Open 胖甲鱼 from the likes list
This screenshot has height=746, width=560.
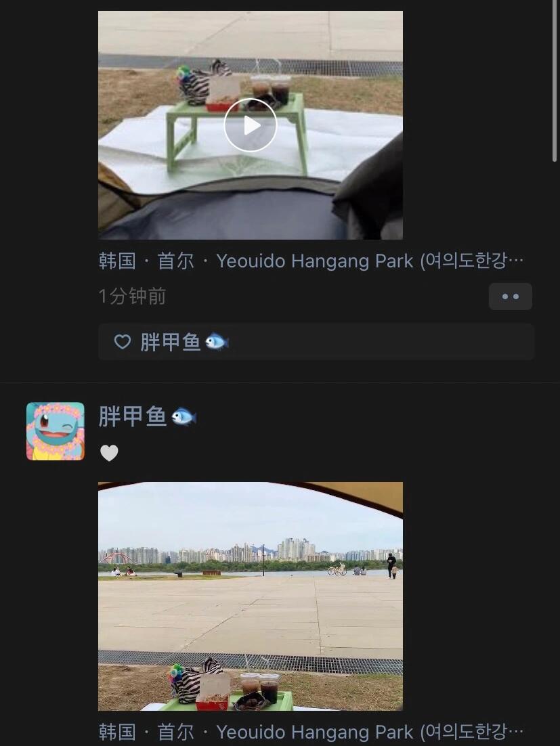[x=171, y=342]
